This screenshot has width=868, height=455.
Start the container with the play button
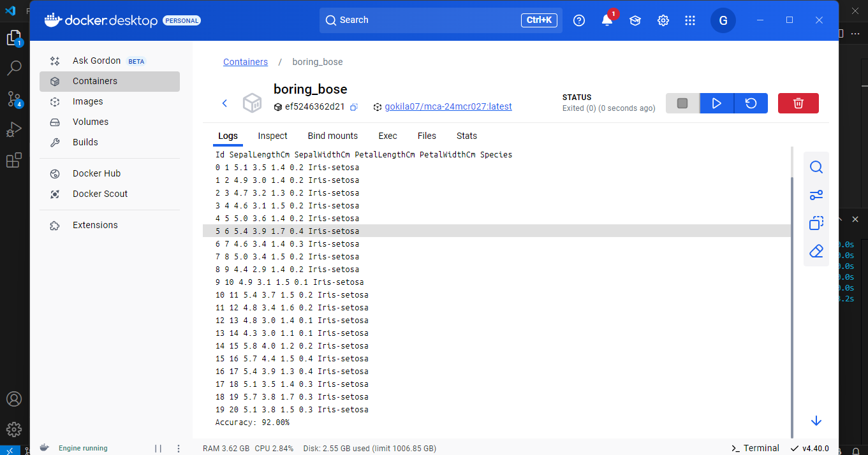(717, 103)
